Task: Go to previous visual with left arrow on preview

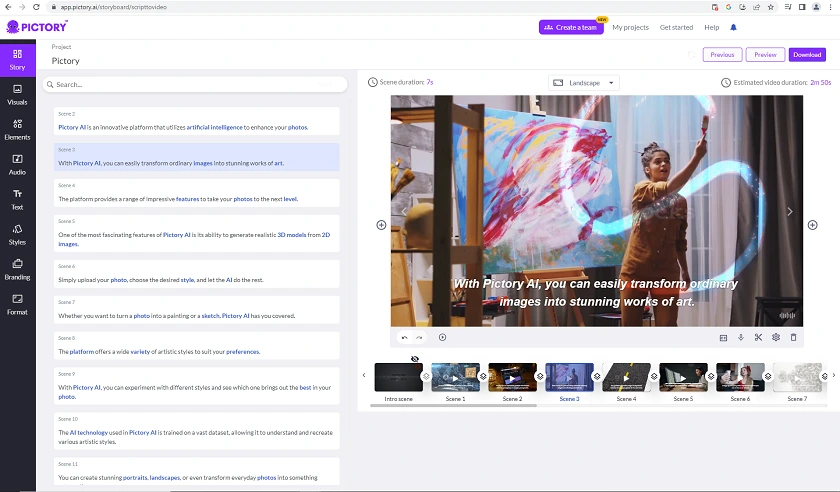Action: 404,212
